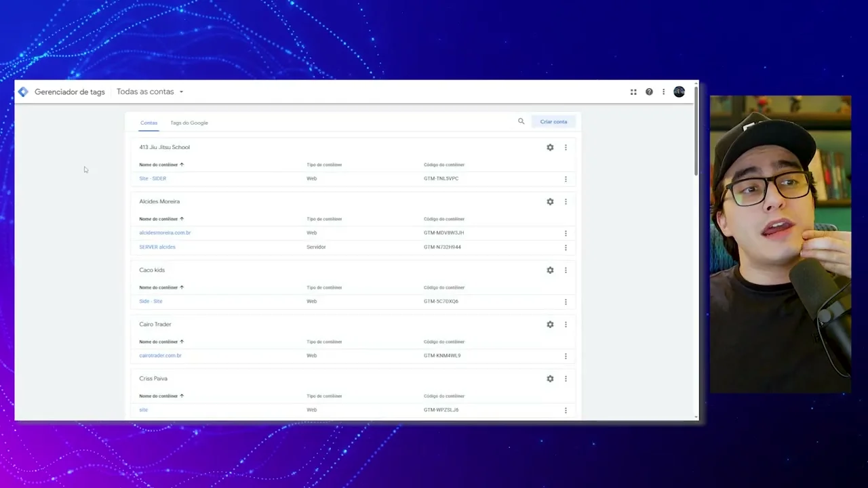Select code GTM-MDV8W3JH
The image size is (868, 488).
point(443,232)
